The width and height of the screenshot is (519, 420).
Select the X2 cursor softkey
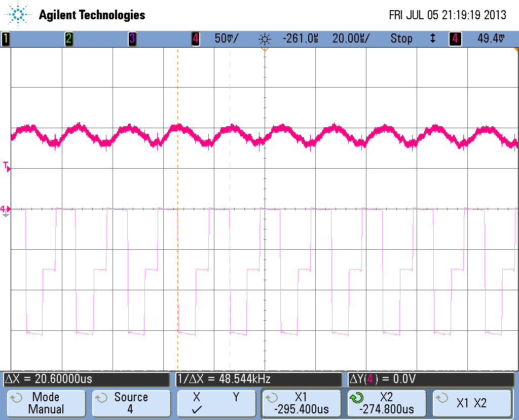[x=387, y=403]
